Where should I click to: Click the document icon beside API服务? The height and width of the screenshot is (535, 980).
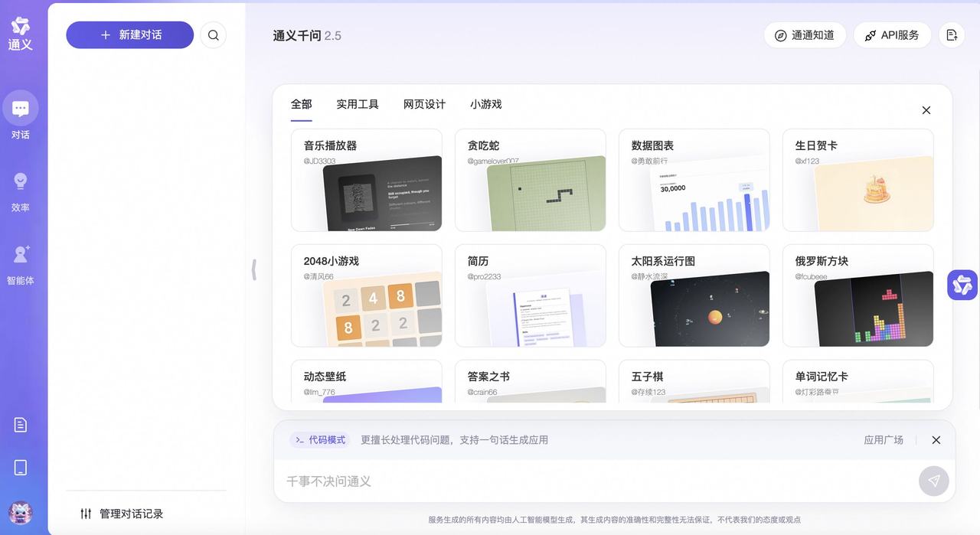point(952,35)
